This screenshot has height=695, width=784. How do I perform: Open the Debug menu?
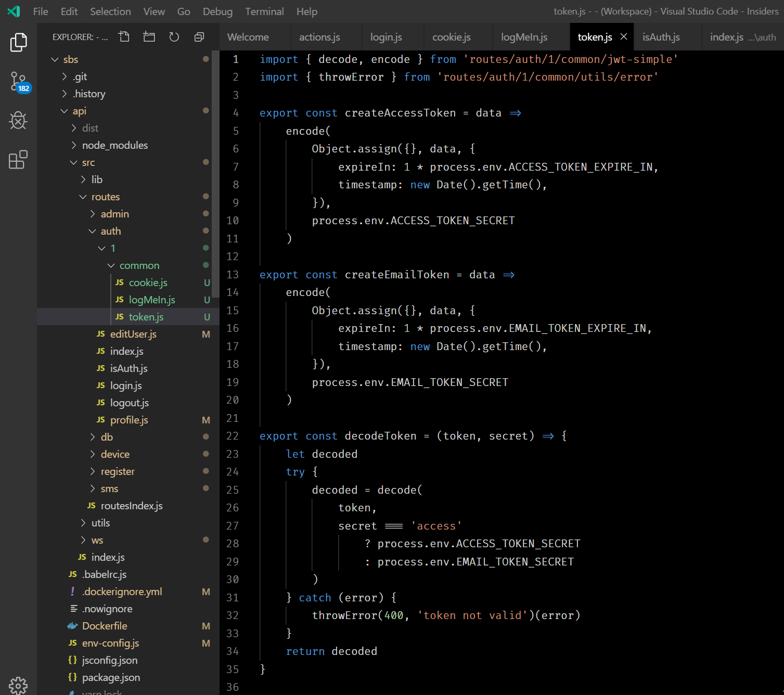pyautogui.click(x=217, y=11)
